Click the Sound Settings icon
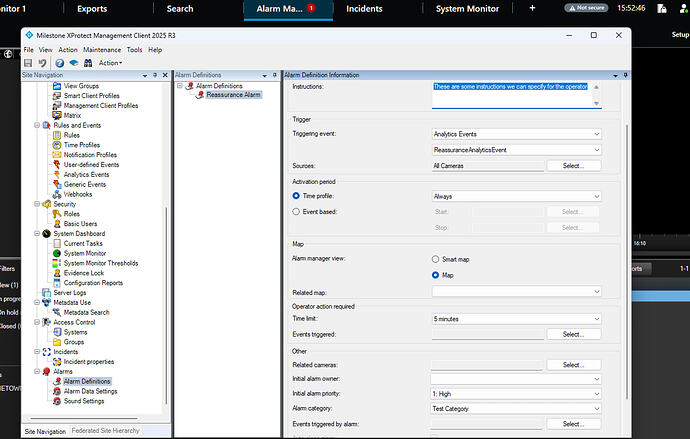Image resolution: width=690 pixels, height=439 pixels. (x=57, y=401)
